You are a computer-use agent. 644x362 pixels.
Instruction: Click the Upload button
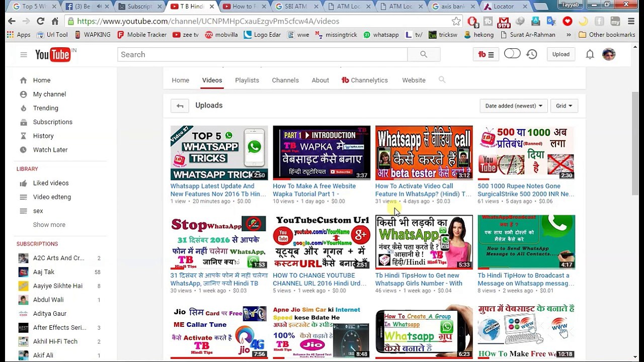(x=560, y=54)
